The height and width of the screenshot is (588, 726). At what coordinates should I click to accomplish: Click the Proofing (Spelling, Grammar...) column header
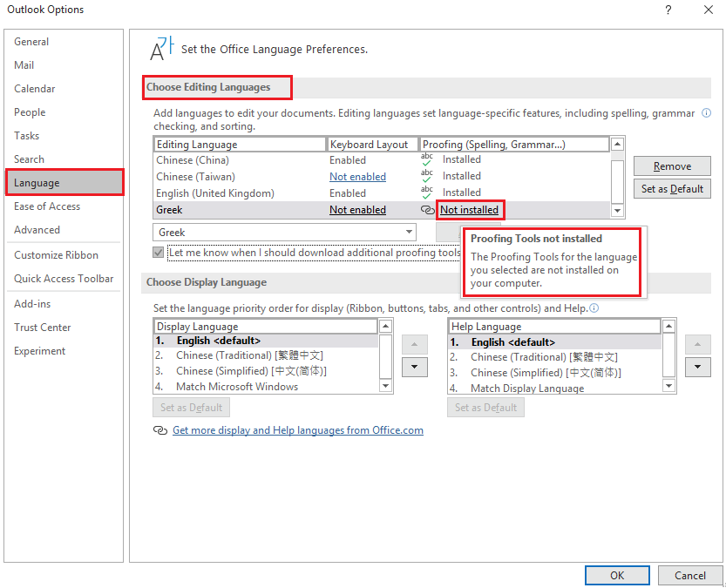(514, 145)
